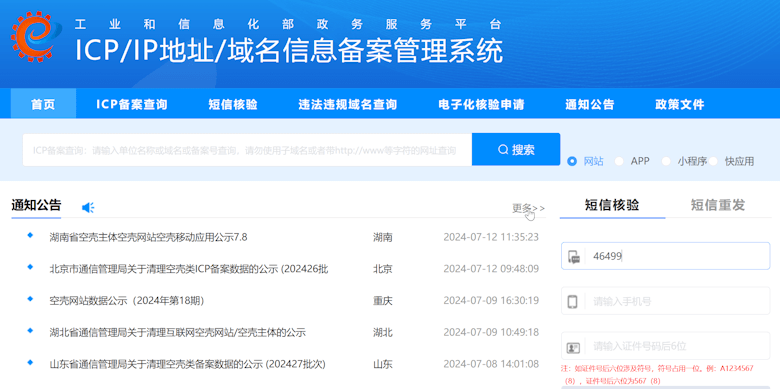
Task: Click the 湖南 province label
Action: point(383,237)
